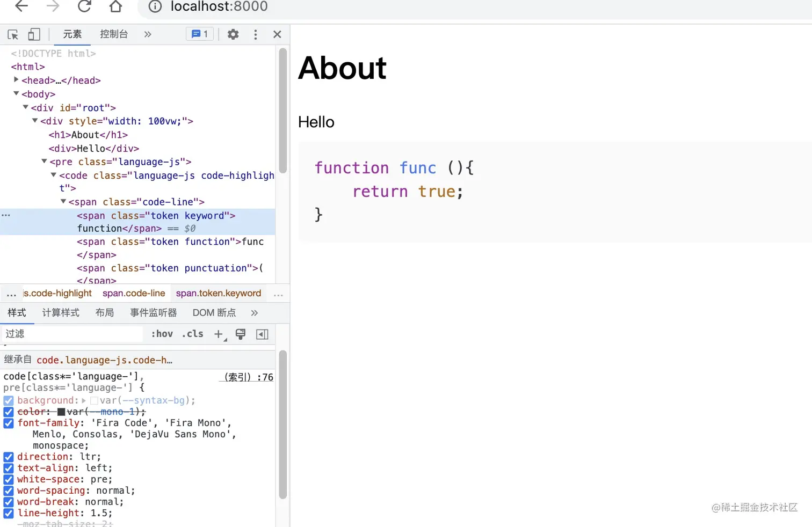
Task: Show later breadcrumb items ellipsis
Action: 278,294
